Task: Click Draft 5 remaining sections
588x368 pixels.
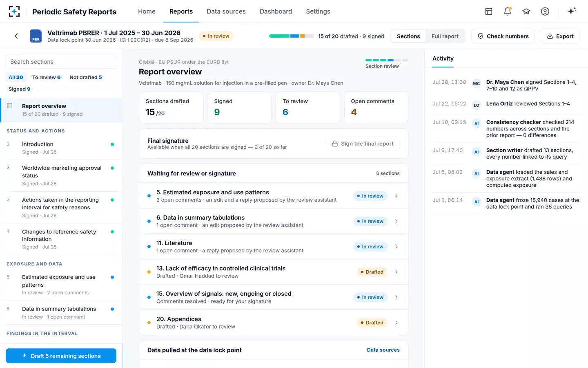Action: pyautogui.click(x=61, y=356)
